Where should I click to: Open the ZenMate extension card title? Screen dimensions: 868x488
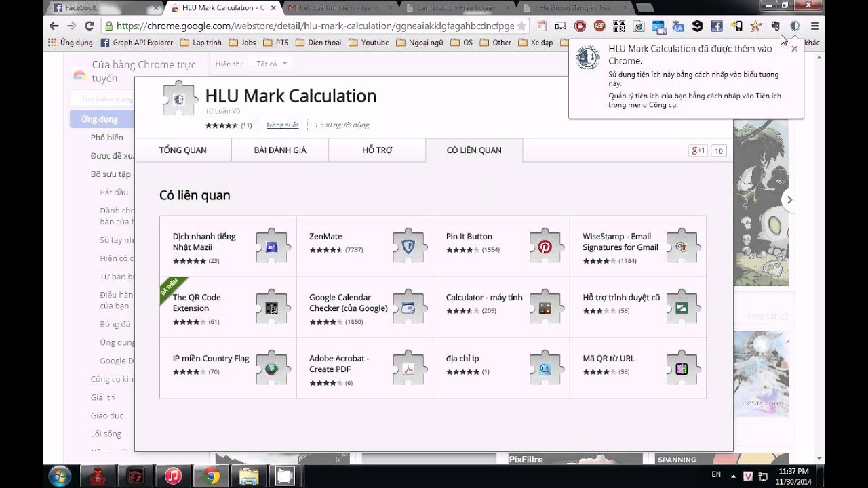pos(325,237)
